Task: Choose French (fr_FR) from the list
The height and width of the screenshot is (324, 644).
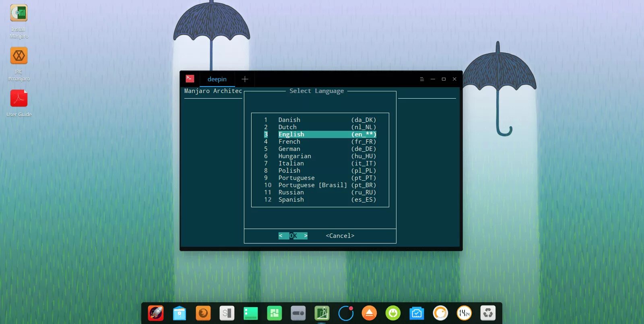Action: tap(320, 142)
